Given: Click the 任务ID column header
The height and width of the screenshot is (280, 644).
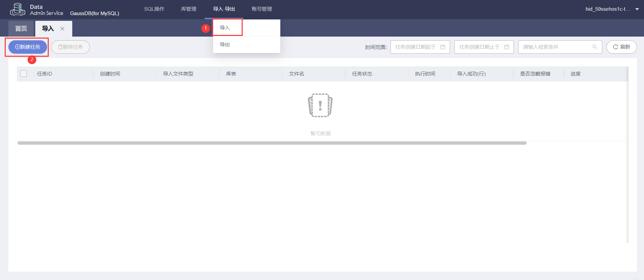Looking at the screenshot, I should 44,74.
